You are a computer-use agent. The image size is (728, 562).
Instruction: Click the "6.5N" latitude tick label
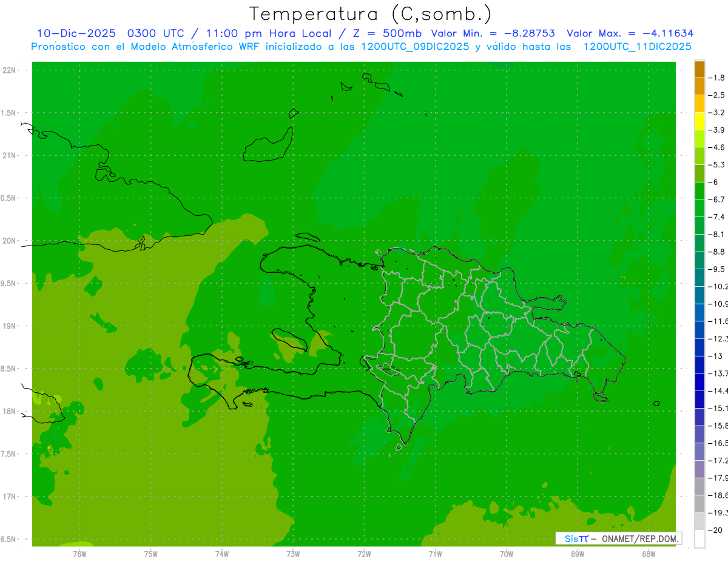click(8, 539)
